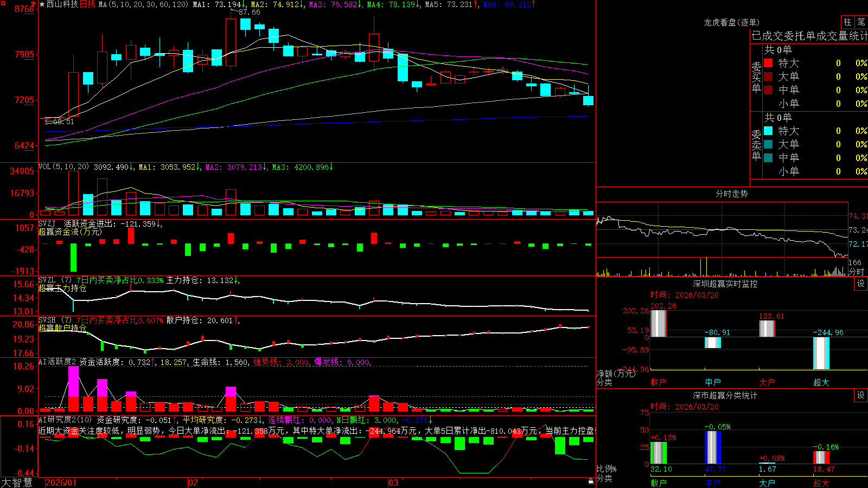Click the cyan 特大 sell order swatch
The width and height of the screenshot is (868, 488).
(768, 131)
